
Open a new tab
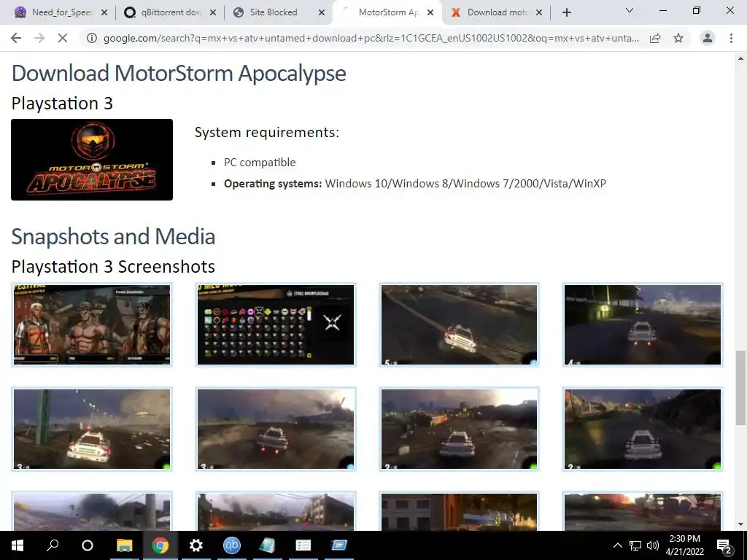566,12
